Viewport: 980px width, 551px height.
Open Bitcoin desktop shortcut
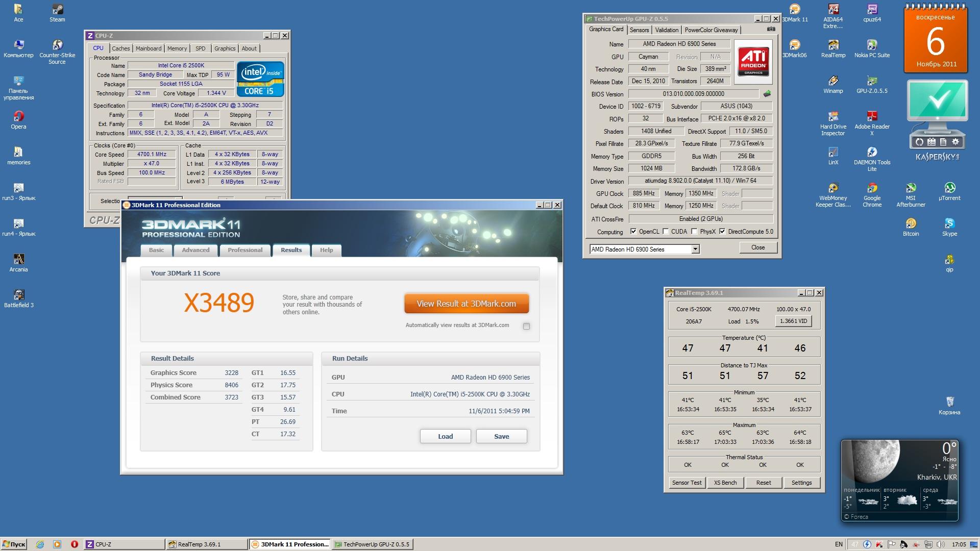[x=911, y=227]
